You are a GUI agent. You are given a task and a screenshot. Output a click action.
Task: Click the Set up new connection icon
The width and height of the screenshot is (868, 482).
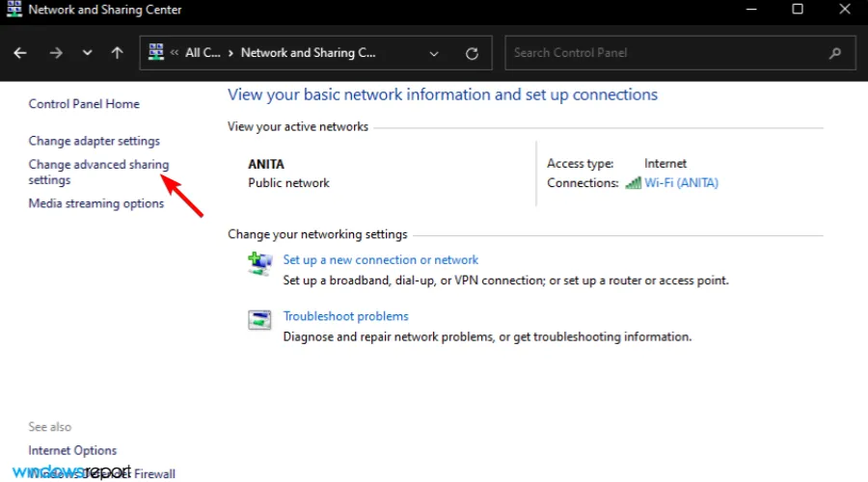click(x=259, y=264)
